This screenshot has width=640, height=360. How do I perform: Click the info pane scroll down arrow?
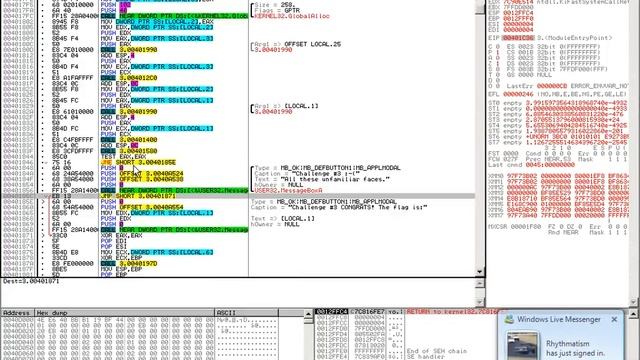coord(480,302)
